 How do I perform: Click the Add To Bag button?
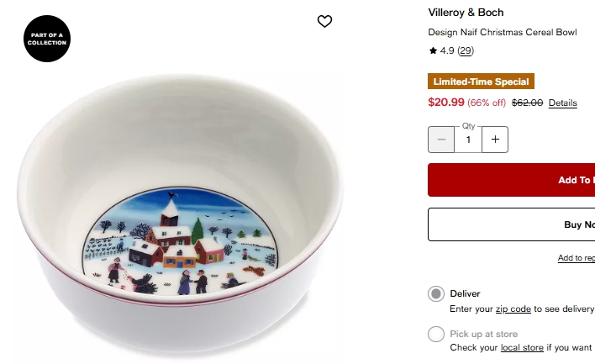(513, 180)
